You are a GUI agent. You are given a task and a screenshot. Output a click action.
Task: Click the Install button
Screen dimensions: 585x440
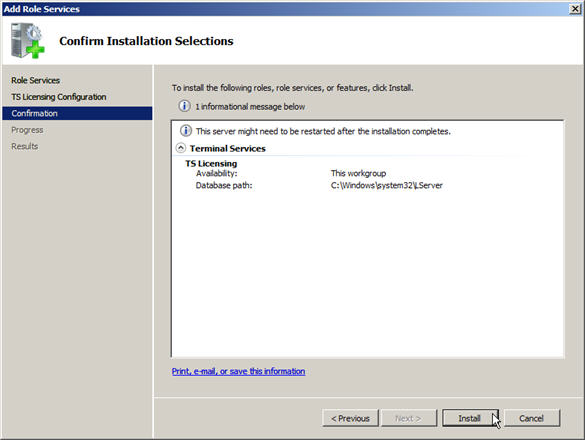[470, 418]
